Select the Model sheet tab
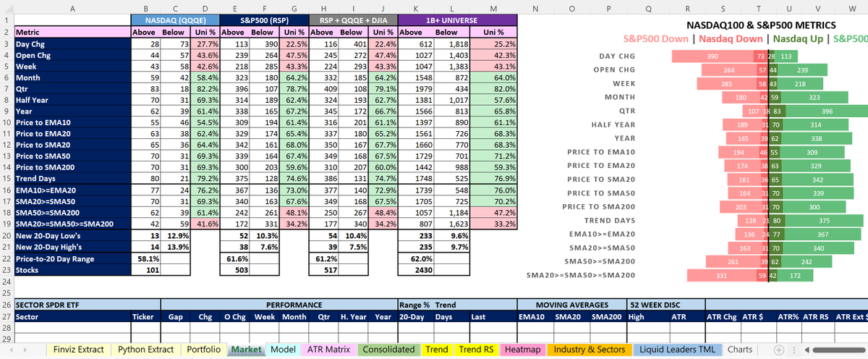Viewport: 868px width, 359px height. (x=283, y=350)
